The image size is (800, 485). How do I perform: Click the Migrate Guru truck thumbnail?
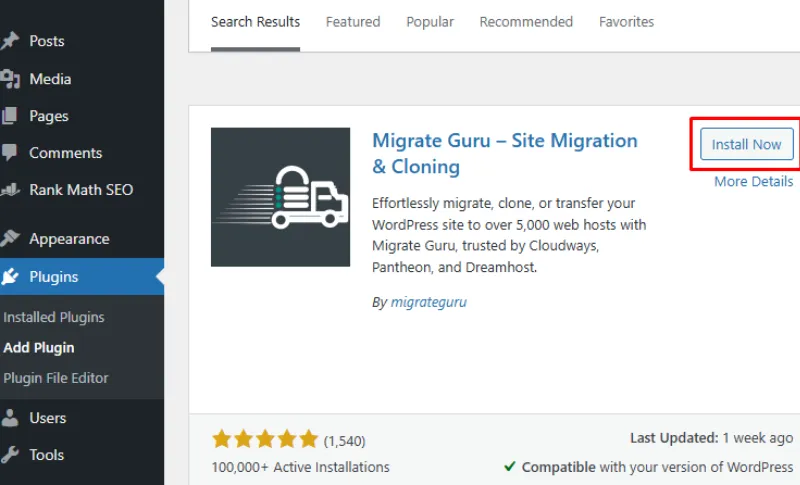[281, 197]
